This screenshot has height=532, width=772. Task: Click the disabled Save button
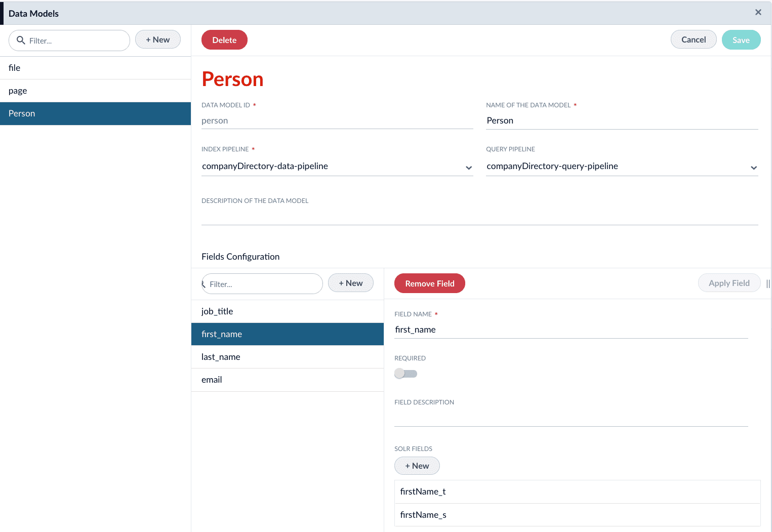(x=741, y=39)
